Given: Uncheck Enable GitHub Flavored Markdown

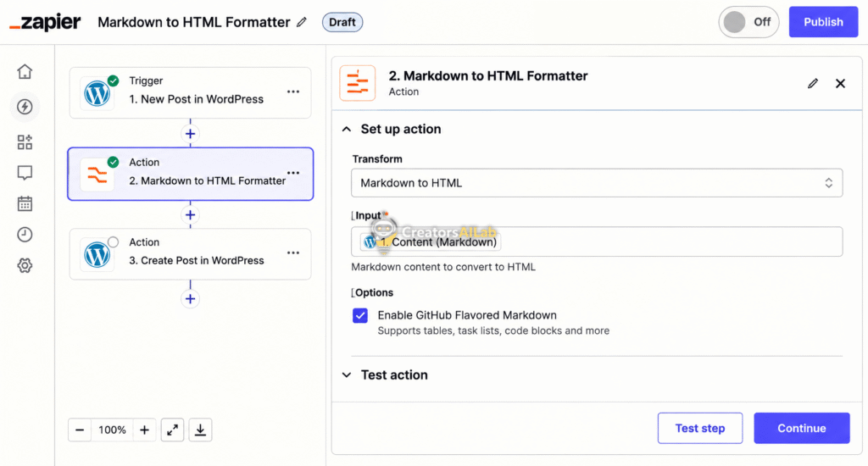Looking at the screenshot, I should 360,315.
